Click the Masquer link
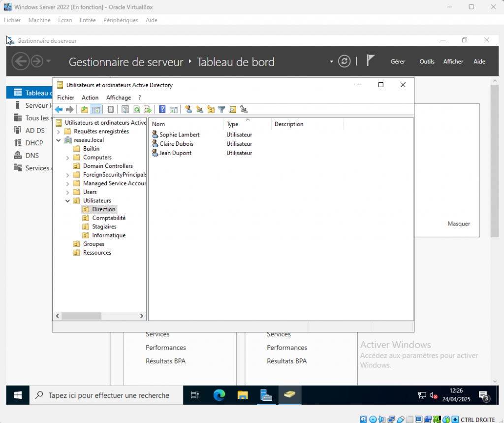Viewport: 504px width, 423px height. pyautogui.click(x=459, y=224)
